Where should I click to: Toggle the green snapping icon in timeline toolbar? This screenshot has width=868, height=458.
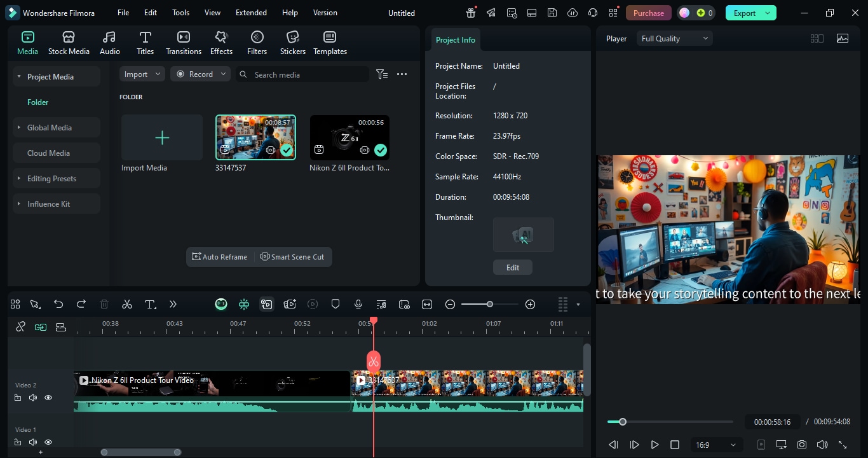pyautogui.click(x=244, y=305)
